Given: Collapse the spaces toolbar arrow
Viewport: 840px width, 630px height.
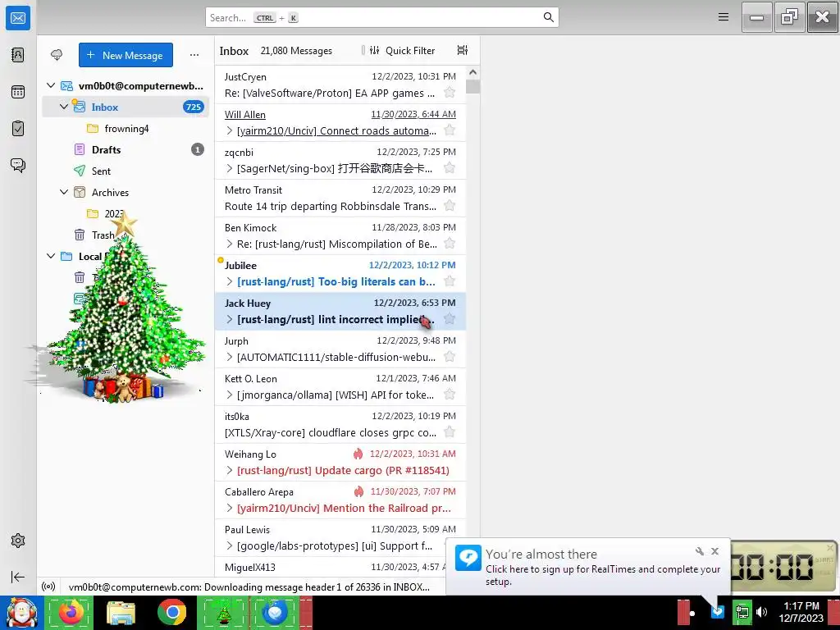Looking at the screenshot, I should 18,577.
